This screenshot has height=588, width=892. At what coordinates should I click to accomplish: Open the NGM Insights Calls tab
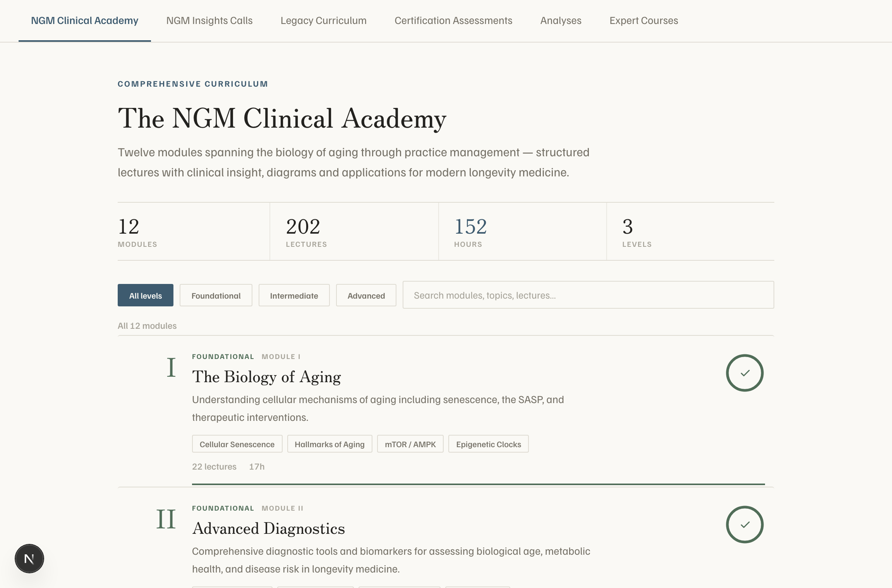pos(209,21)
